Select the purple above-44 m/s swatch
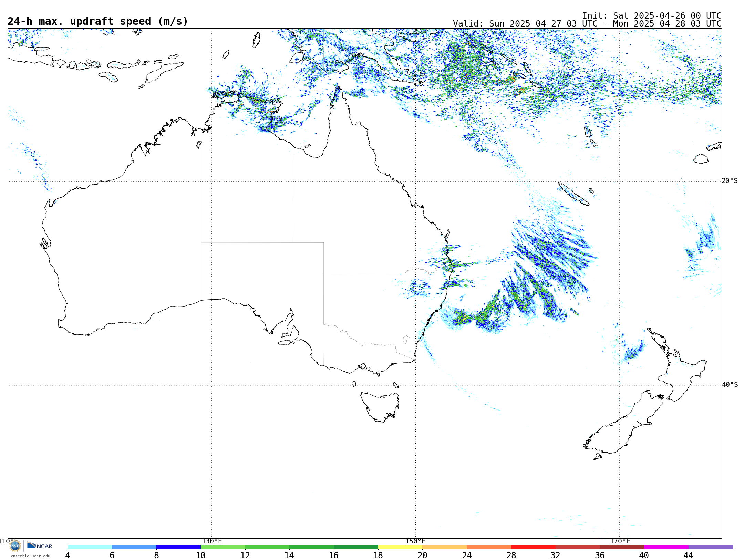Viewport: 744px width, 560px height. click(x=711, y=547)
